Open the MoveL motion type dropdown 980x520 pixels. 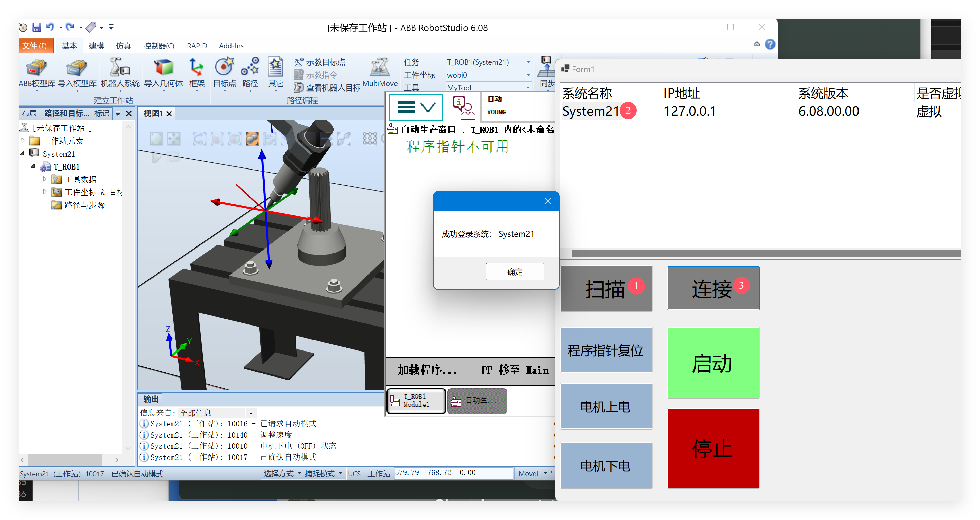point(533,473)
